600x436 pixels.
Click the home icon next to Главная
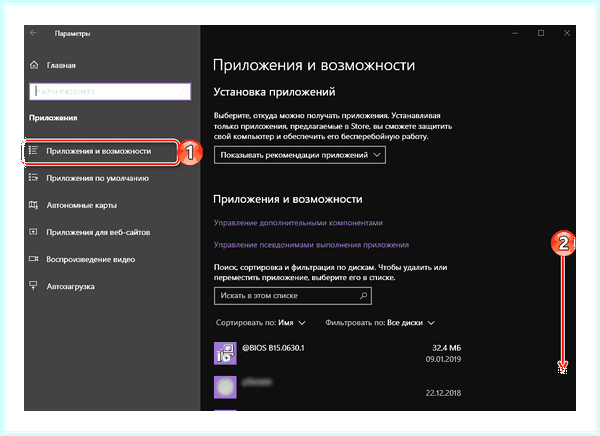click(34, 65)
